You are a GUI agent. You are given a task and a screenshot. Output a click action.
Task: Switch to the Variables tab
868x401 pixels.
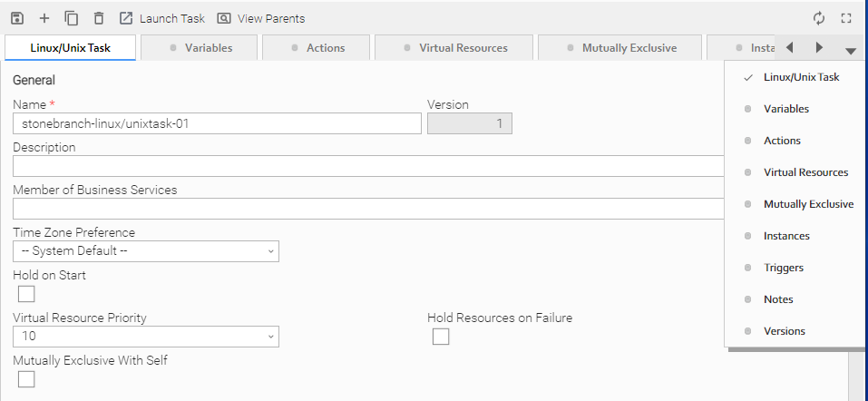tap(200, 48)
